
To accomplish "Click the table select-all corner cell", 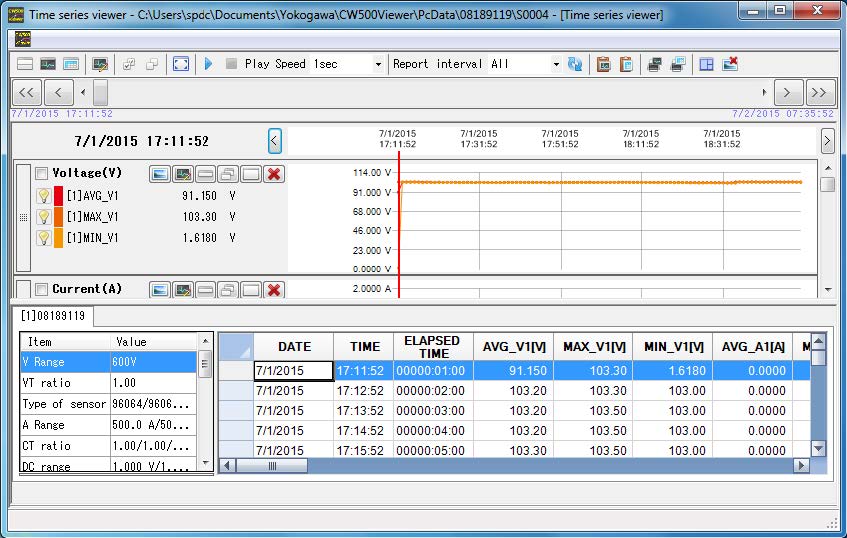I will click(x=236, y=347).
